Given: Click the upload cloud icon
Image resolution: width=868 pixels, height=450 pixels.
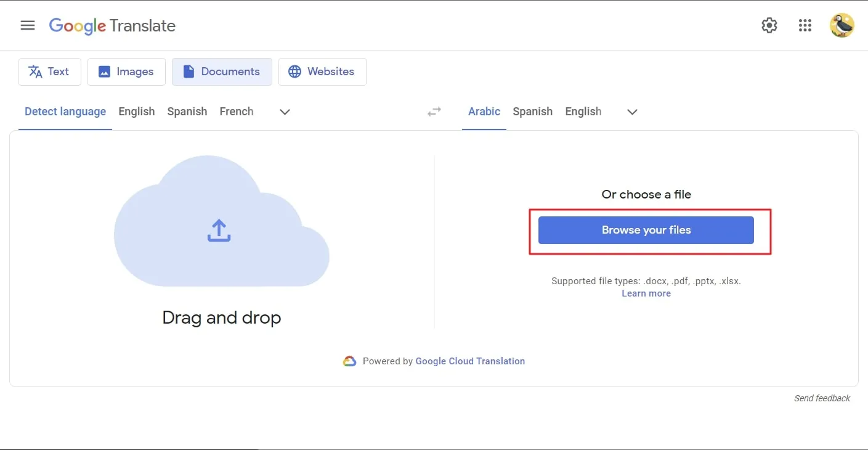Looking at the screenshot, I should coord(219,230).
